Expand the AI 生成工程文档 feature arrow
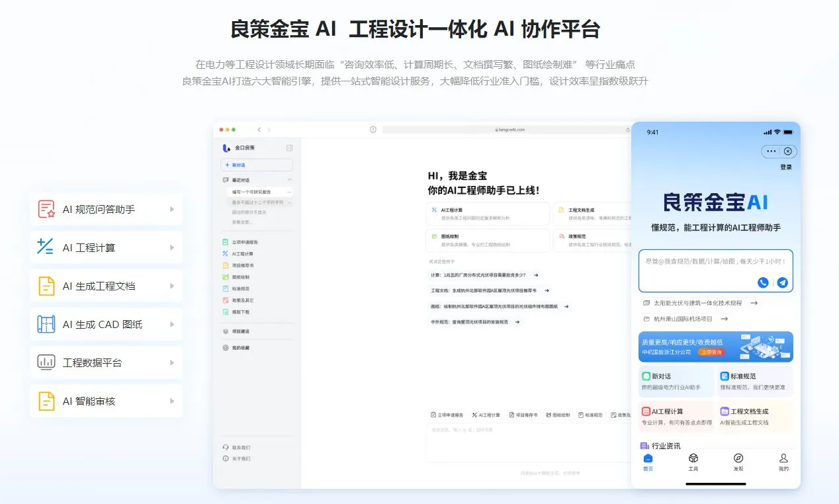 pyautogui.click(x=172, y=286)
